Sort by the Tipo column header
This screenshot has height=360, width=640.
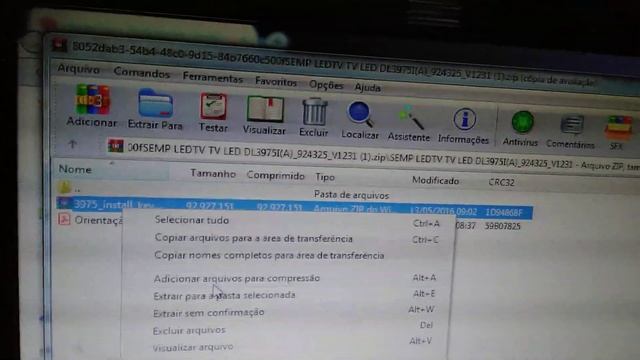click(x=325, y=177)
